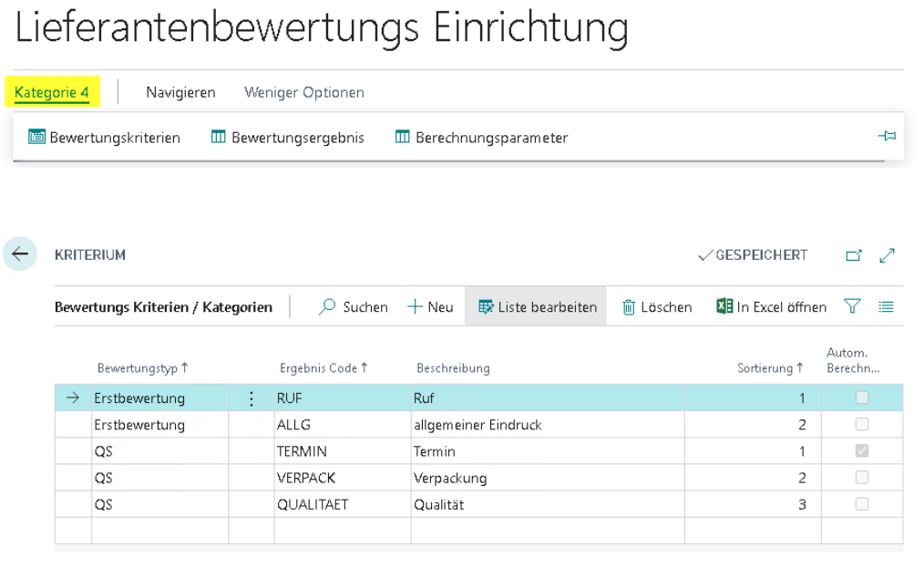Open the filter icon on the toolbar
924x568 pixels.
(851, 307)
